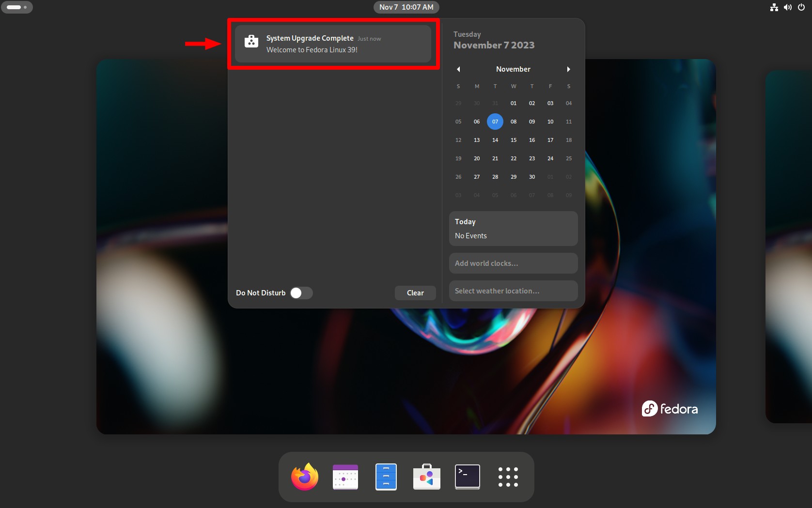
Task: Click Add world clocks button
Action: tap(514, 263)
